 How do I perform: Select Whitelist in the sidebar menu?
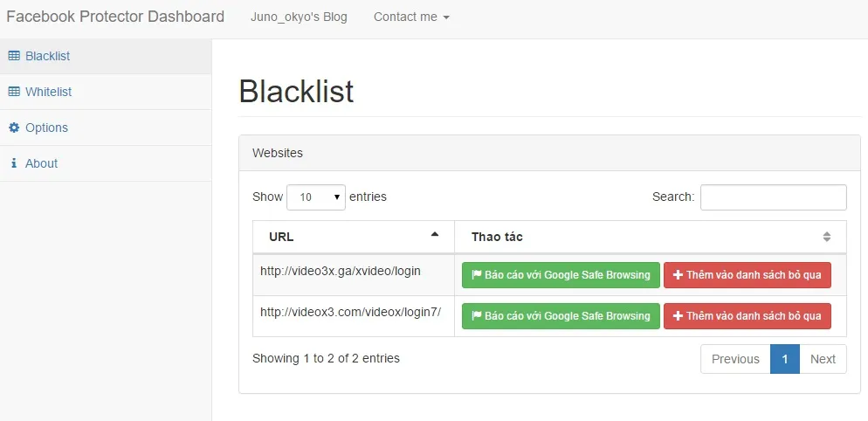tap(49, 92)
